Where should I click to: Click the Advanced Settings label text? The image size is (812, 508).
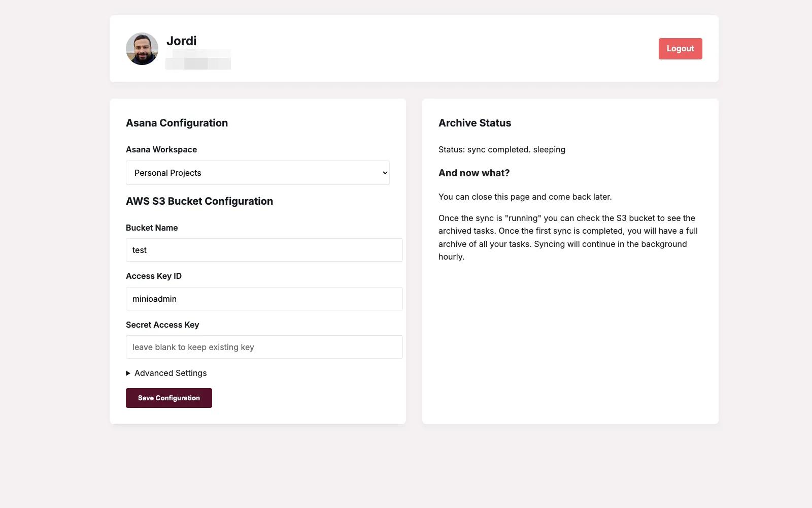point(171,373)
